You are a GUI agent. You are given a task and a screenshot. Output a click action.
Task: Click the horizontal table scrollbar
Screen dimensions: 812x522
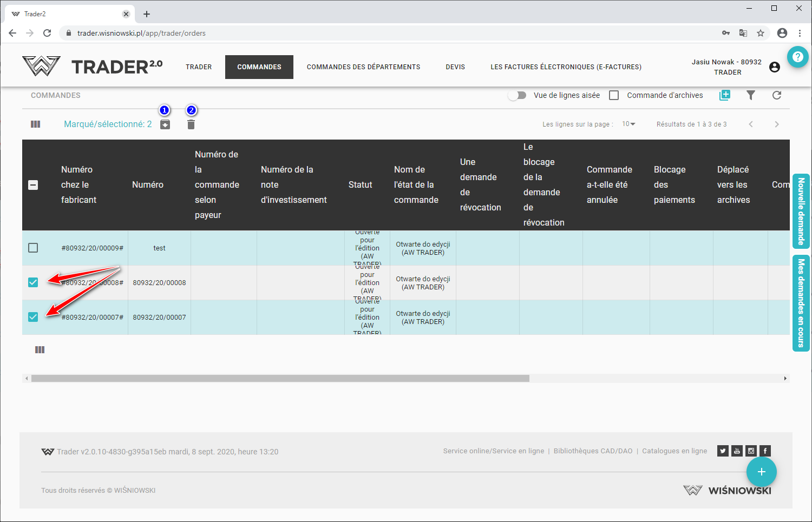(280, 379)
